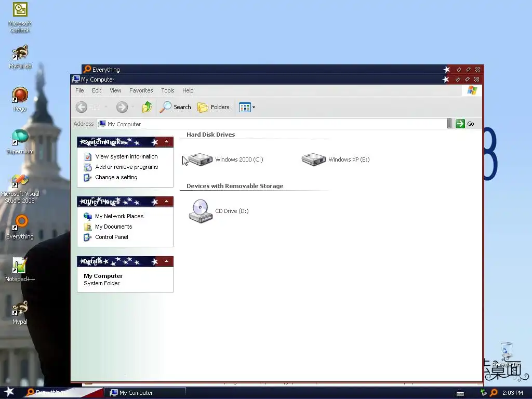Open the File menu
Image resolution: width=532 pixels, height=399 pixels.
pyautogui.click(x=79, y=90)
